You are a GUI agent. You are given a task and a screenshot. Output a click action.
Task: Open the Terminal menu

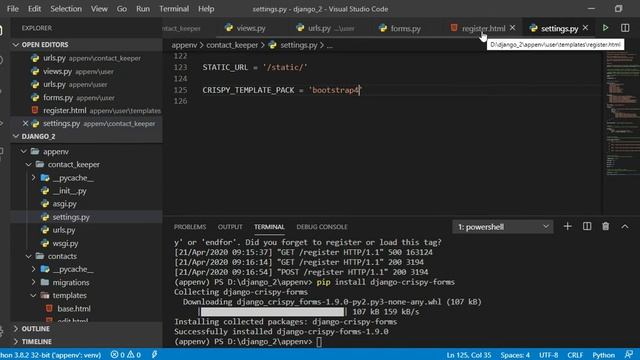pyautogui.click(x=174, y=9)
